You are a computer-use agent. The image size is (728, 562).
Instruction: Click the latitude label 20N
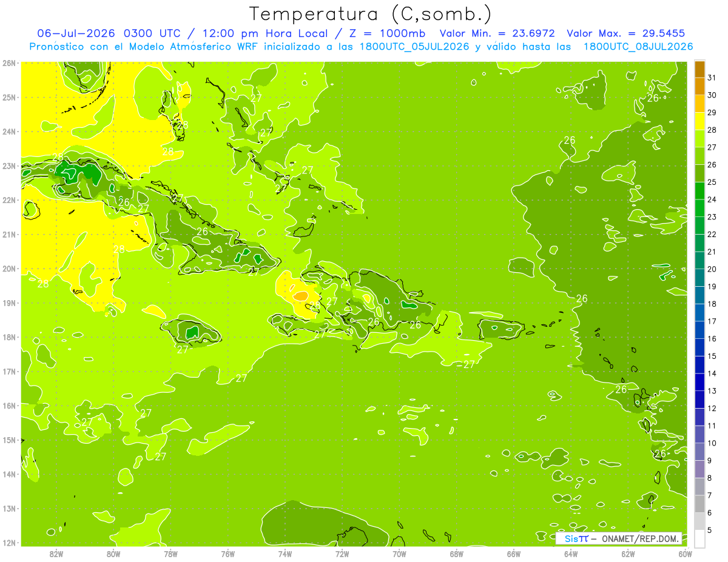9,269
